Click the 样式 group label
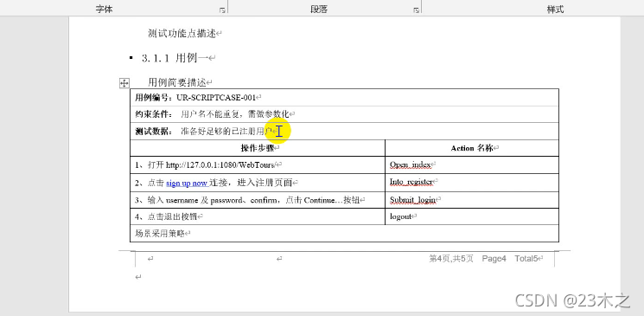Image resolution: width=644 pixels, height=316 pixels. (x=555, y=10)
